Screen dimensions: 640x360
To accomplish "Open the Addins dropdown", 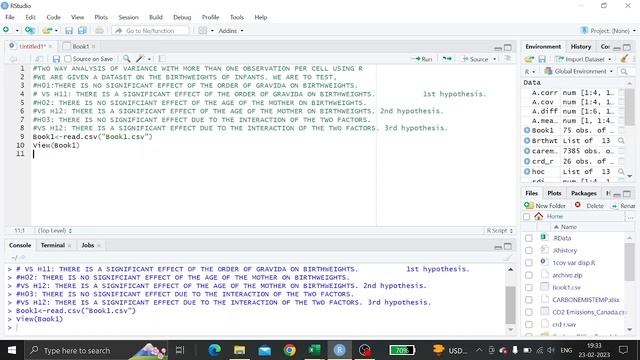I will [x=231, y=31].
